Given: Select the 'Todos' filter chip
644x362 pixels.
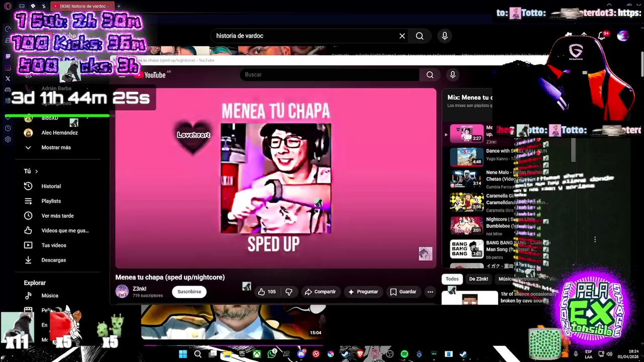Looking at the screenshot, I should [x=452, y=279].
